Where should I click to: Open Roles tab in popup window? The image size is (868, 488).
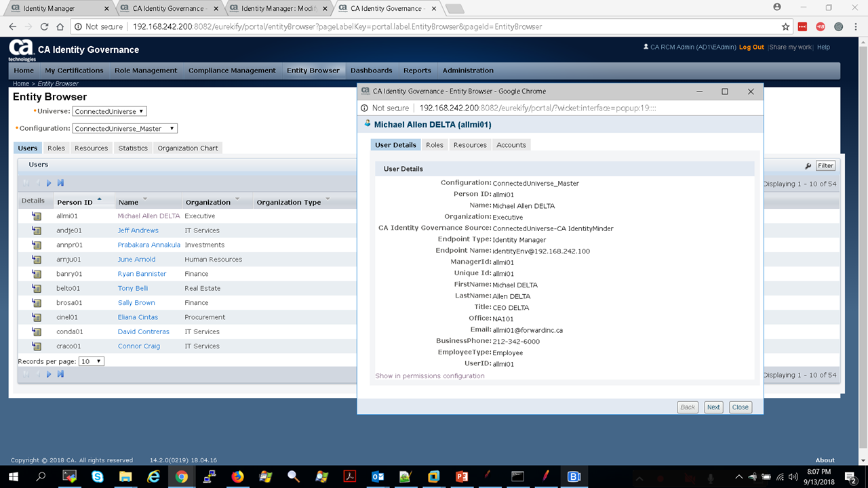click(x=435, y=145)
